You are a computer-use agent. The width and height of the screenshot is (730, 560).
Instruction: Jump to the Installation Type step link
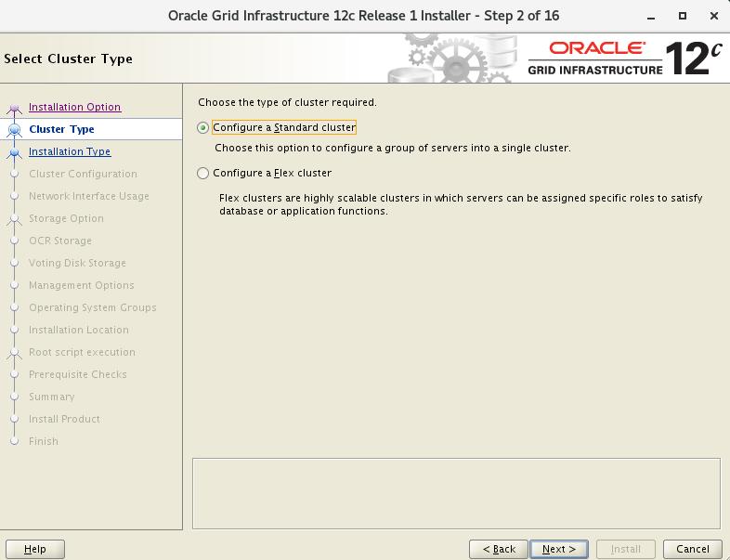[70, 151]
